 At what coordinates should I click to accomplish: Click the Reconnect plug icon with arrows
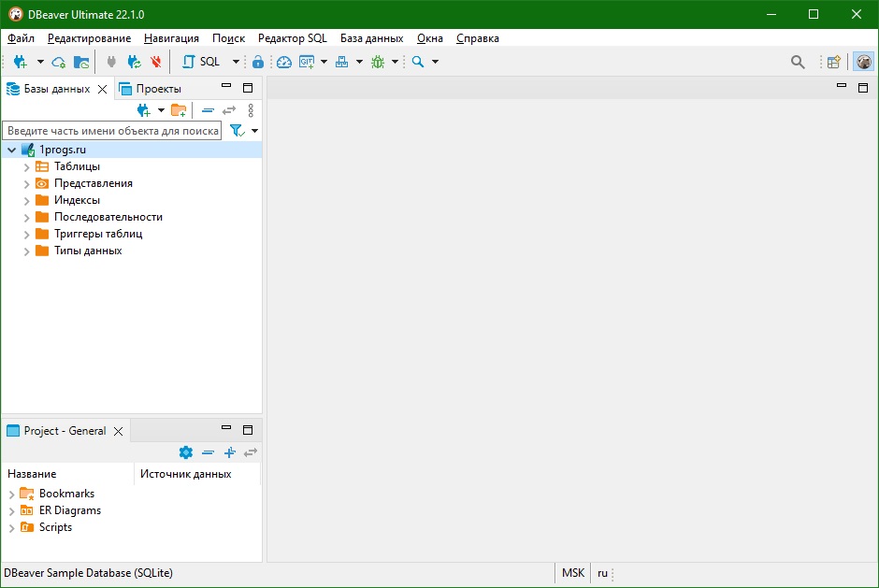pyautogui.click(x=134, y=62)
